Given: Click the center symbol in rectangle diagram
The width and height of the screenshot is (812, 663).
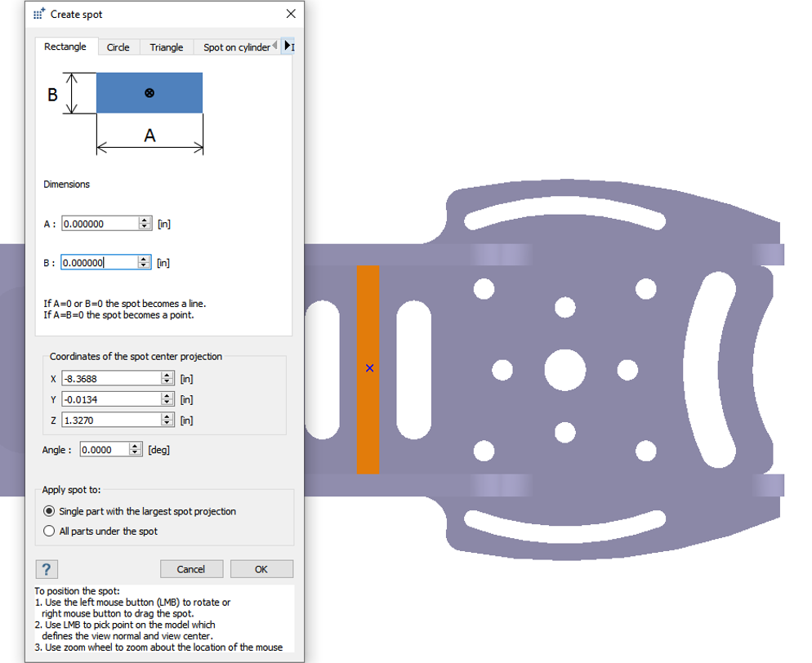Looking at the screenshot, I should point(149,93).
